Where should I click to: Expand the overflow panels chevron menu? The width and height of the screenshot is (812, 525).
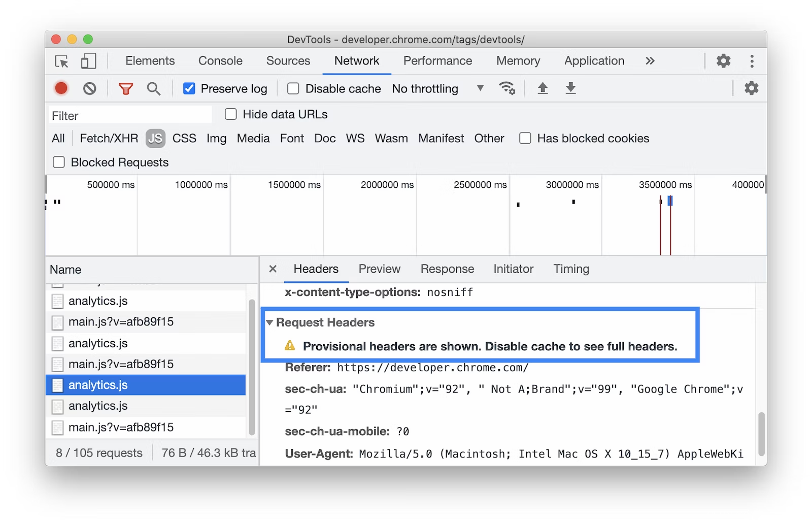click(650, 61)
